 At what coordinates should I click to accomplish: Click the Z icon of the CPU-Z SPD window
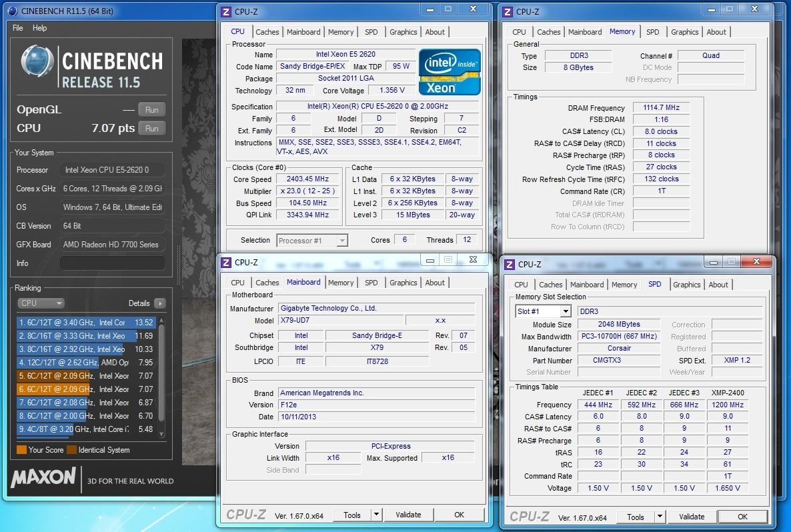[x=510, y=264]
